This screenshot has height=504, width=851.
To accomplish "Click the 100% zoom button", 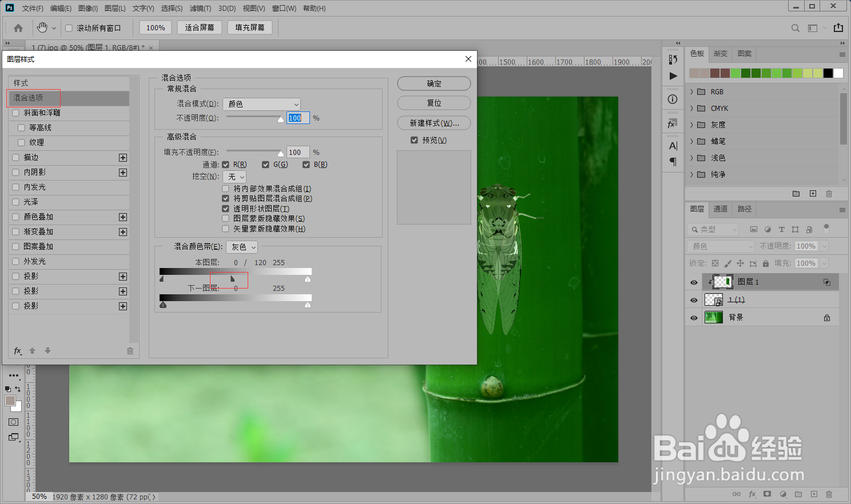I will tap(156, 27).
